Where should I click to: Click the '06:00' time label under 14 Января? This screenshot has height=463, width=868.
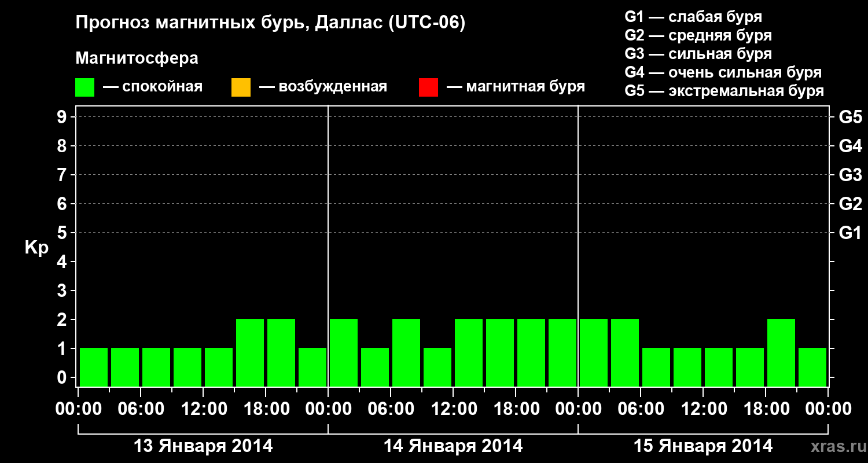[391, 409]
